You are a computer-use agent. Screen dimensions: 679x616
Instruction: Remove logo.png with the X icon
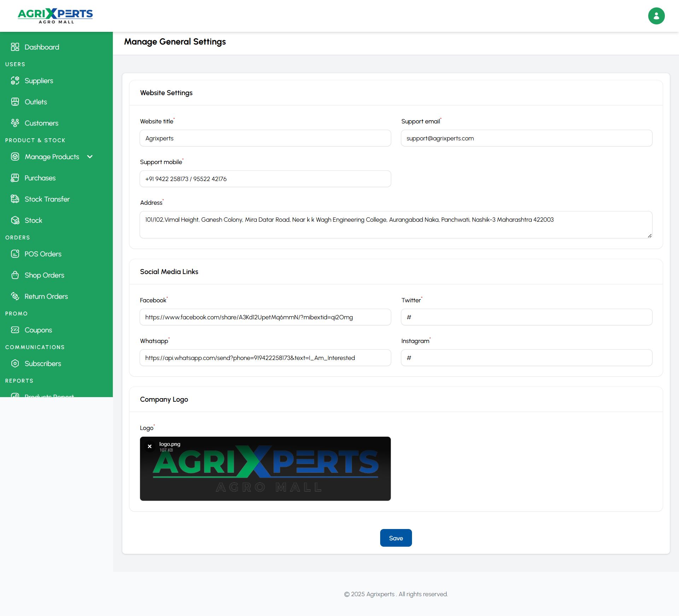(150, 446)
